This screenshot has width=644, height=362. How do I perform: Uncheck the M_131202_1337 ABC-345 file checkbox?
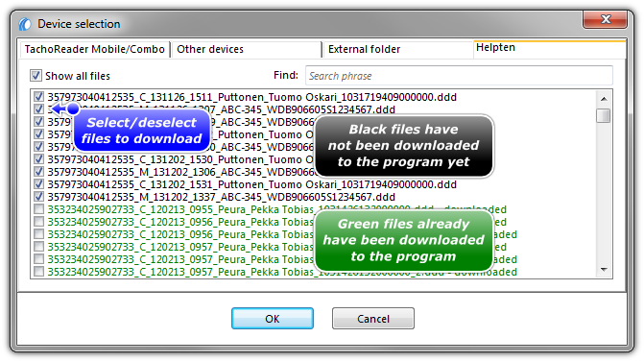click(x=39, y=197)
